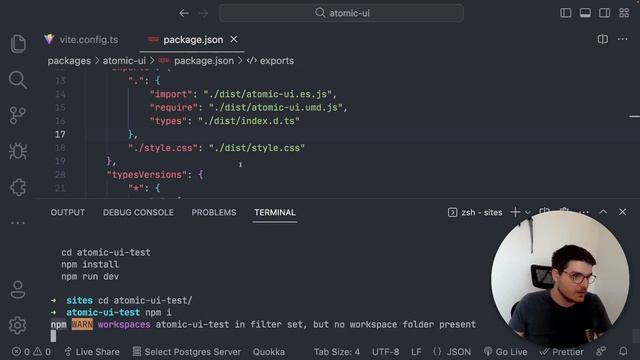Toggle the secondary side bar layout
This screenshot has height=360, width=640.
[604, 13]
